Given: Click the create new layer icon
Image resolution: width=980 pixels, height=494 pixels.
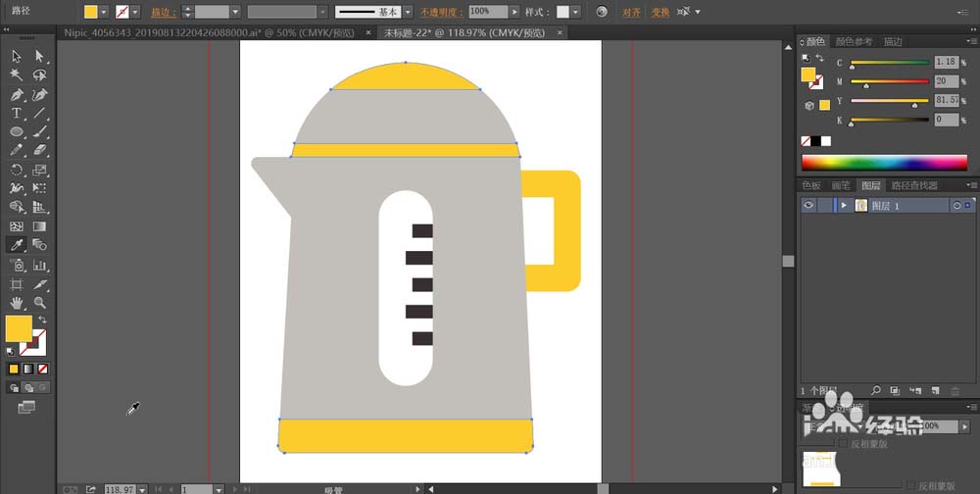Looking at the screenshot, I should 935,390.
